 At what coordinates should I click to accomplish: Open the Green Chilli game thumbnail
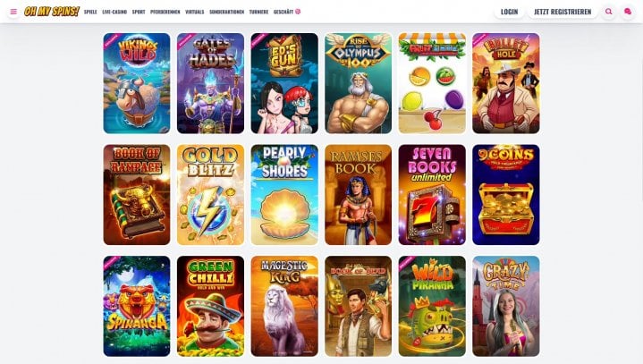[210, 306]
